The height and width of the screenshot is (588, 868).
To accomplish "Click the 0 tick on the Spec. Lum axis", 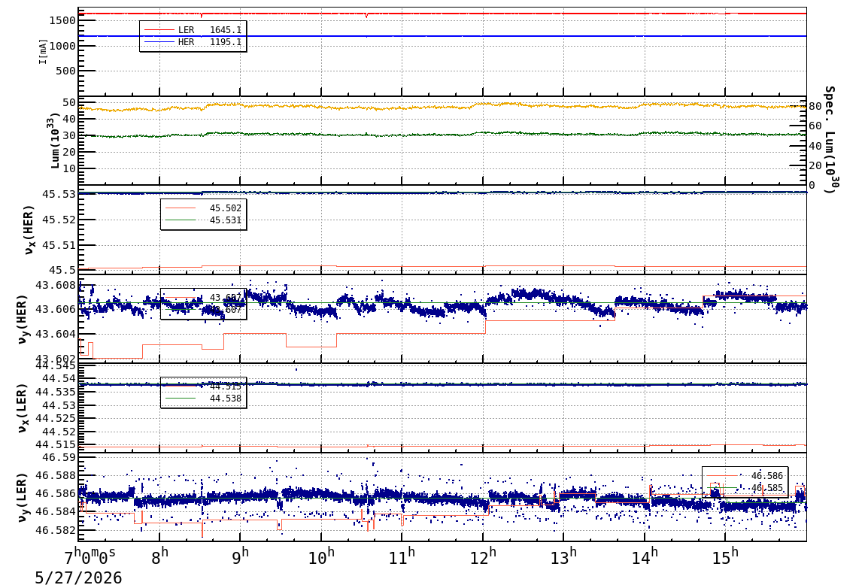I will click(x=812, y=185).
